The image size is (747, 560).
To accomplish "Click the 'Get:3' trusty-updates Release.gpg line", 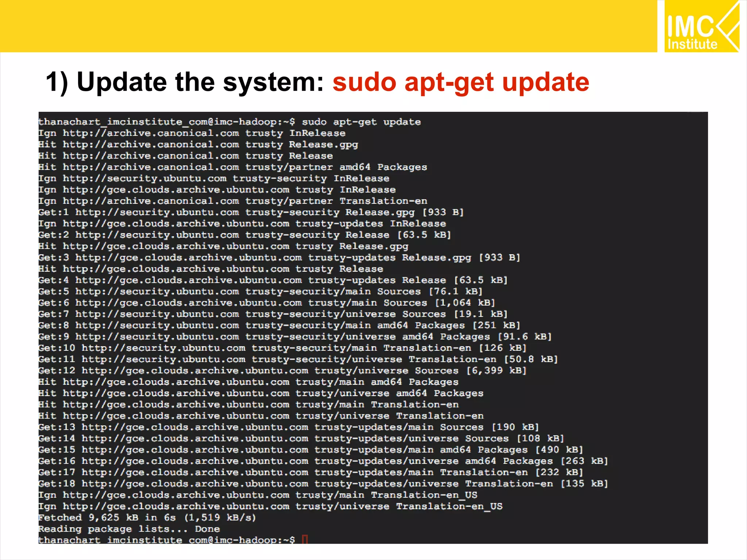I will (279, 257).
